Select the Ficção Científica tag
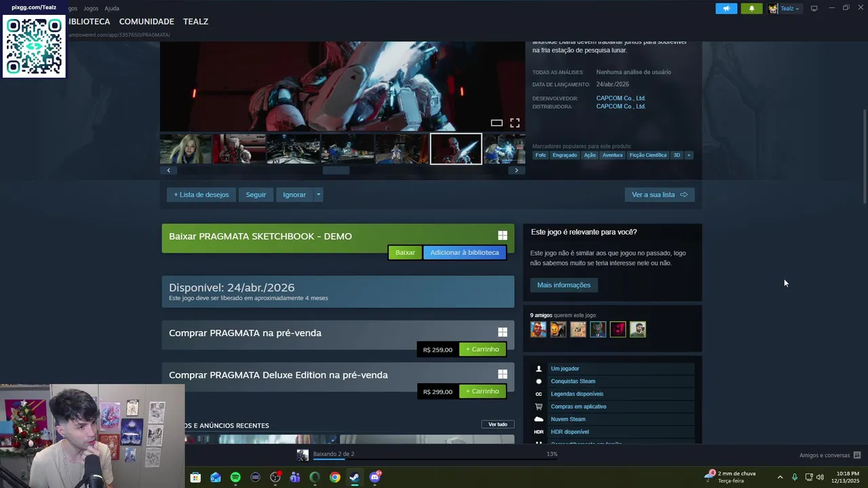Image resolution: width=868 pixels, height=488 pixels. (648, 155)
